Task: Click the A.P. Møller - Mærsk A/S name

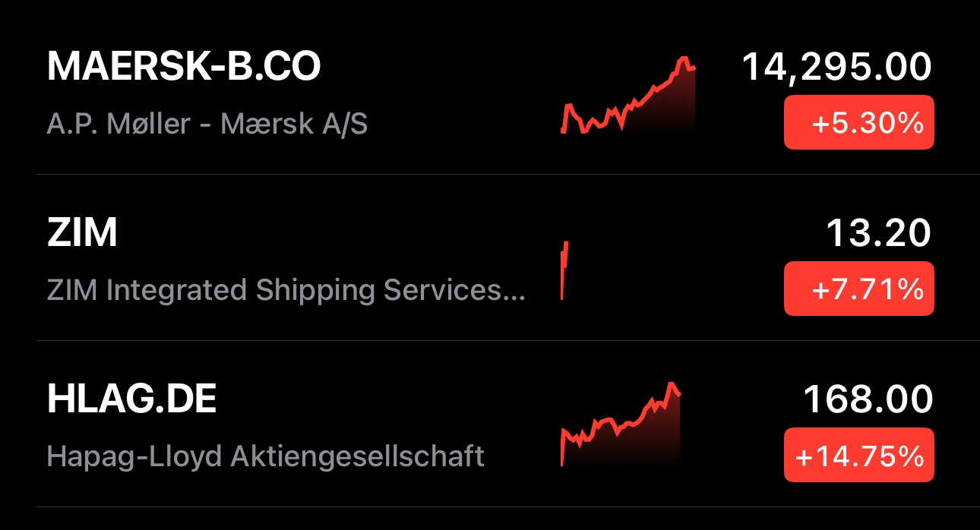Action: [x=207, y=123]
